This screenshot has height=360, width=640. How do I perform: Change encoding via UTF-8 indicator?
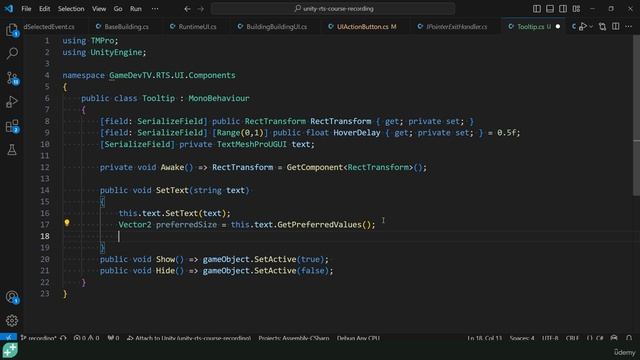(x=550, y=338)
